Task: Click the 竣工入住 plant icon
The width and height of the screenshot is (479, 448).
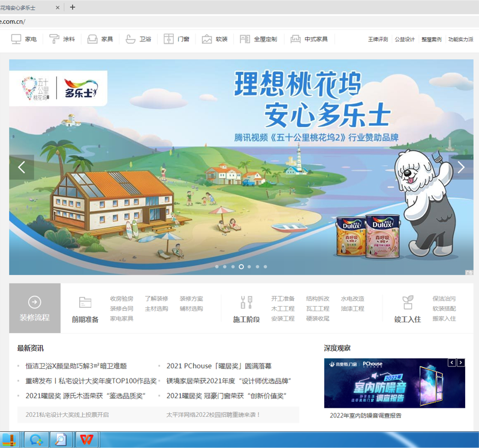Action: coord(408,302)
